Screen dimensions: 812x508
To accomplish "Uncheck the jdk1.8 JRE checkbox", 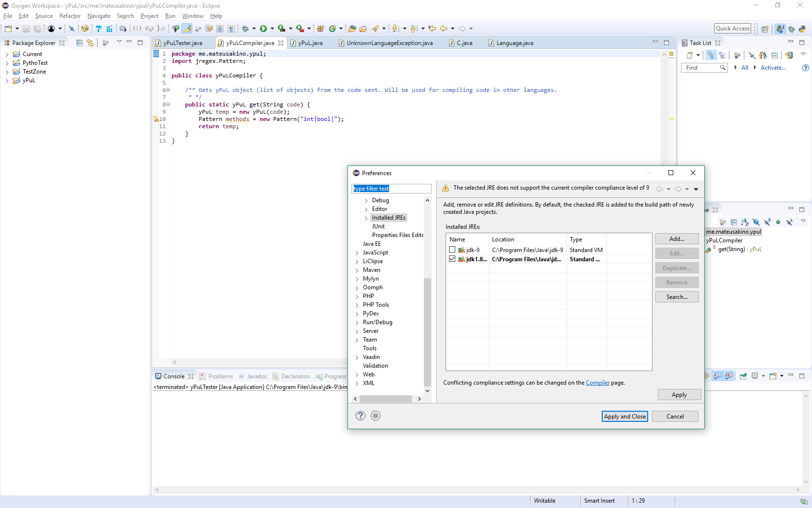I will (452, 259).
